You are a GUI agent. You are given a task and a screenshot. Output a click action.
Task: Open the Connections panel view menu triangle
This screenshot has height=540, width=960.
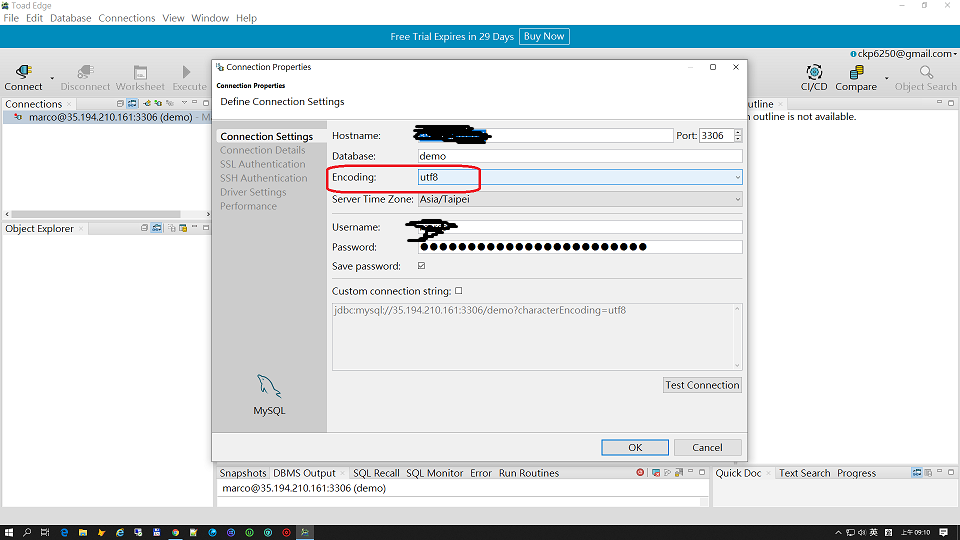click(x=184, y=103)
